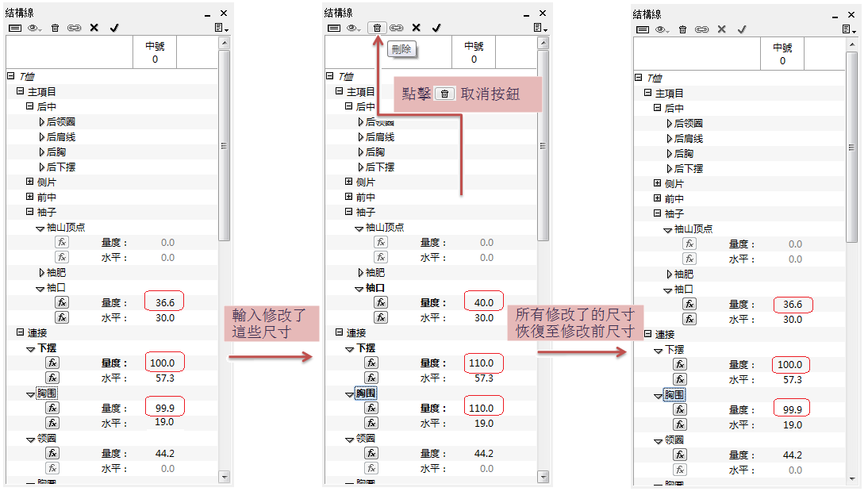Click fx icon beside 36.6 in left panel
The image size is (868, 499).
pos(62,302)
